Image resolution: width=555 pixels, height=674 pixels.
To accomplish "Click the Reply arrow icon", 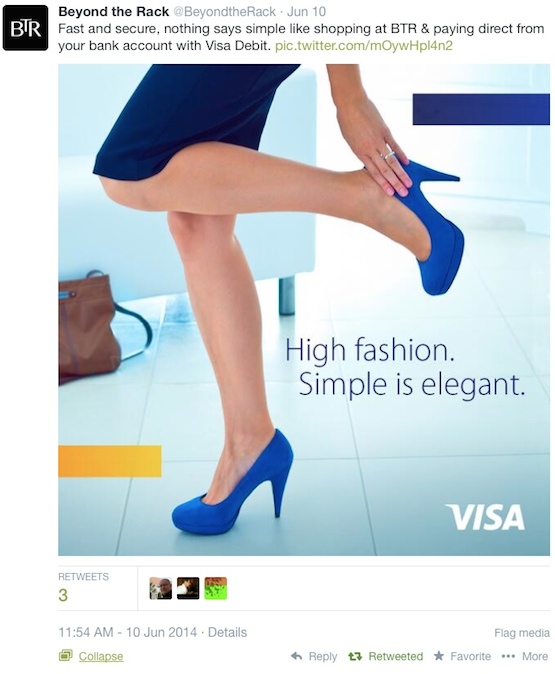I will [x=297, y=656].
